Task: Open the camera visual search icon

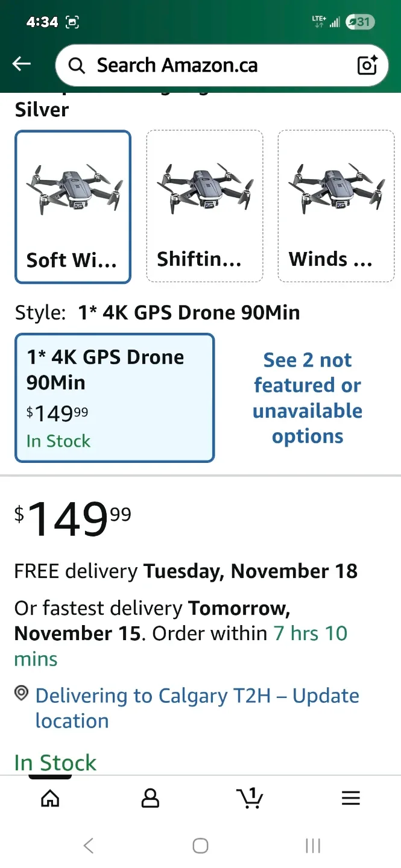Action: 367,65
